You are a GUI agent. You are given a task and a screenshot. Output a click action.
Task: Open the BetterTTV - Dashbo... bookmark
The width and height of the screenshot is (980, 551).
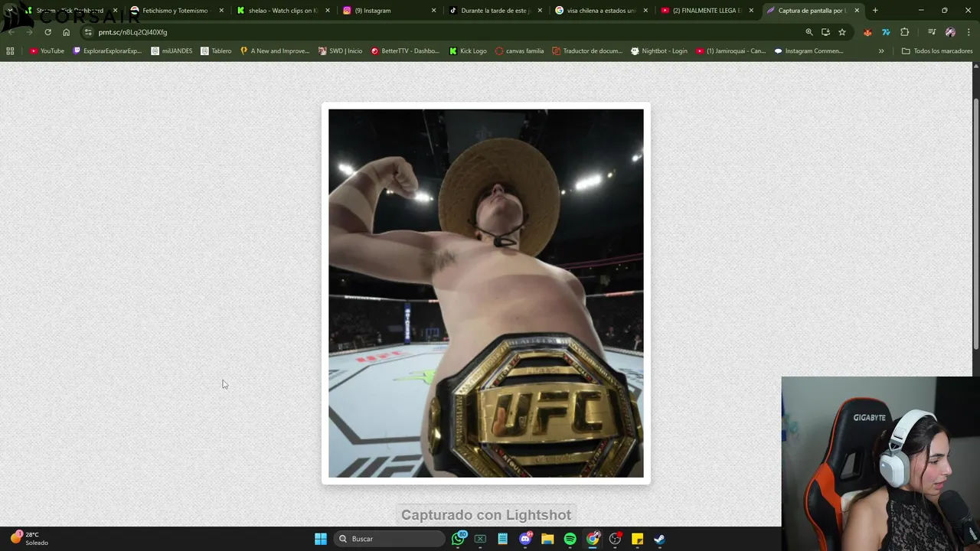(405, 51)
